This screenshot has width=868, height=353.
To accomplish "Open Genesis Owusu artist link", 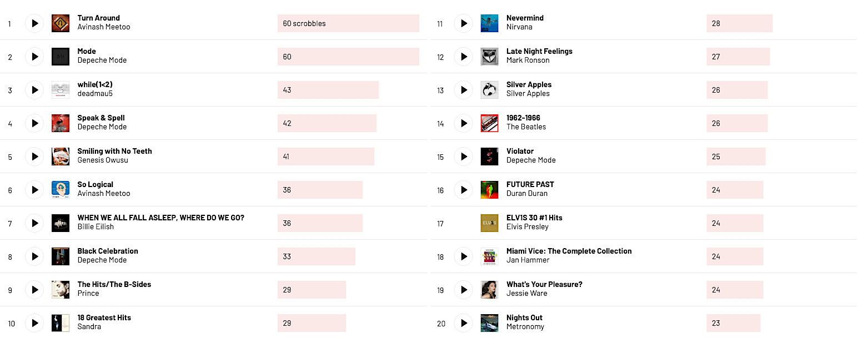I will point(103,160).
